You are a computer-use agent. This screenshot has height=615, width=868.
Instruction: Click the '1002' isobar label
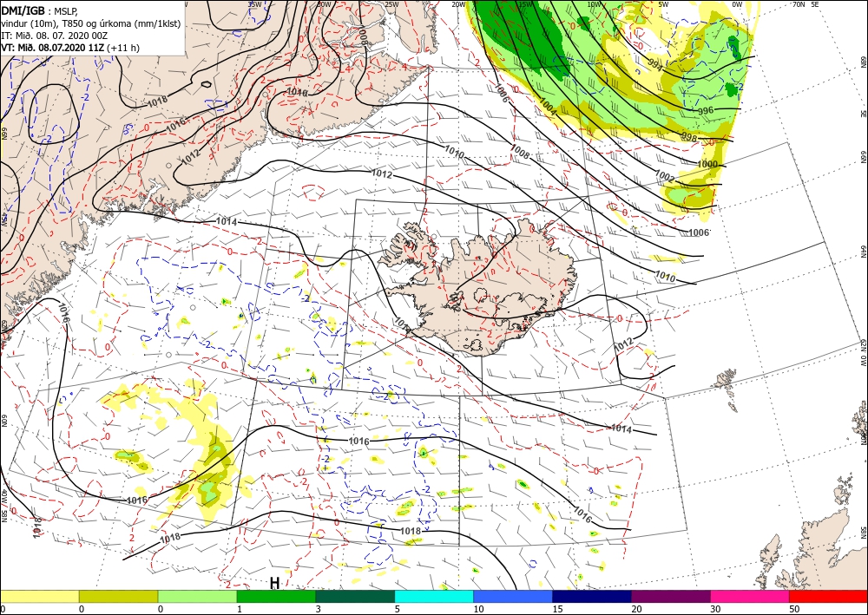pos(664,174)
